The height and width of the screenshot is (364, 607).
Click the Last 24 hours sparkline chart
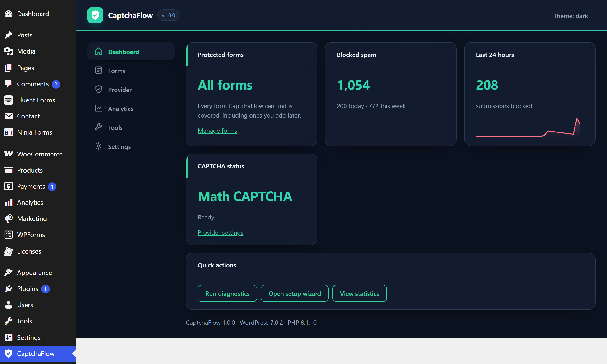coord(528,127)
